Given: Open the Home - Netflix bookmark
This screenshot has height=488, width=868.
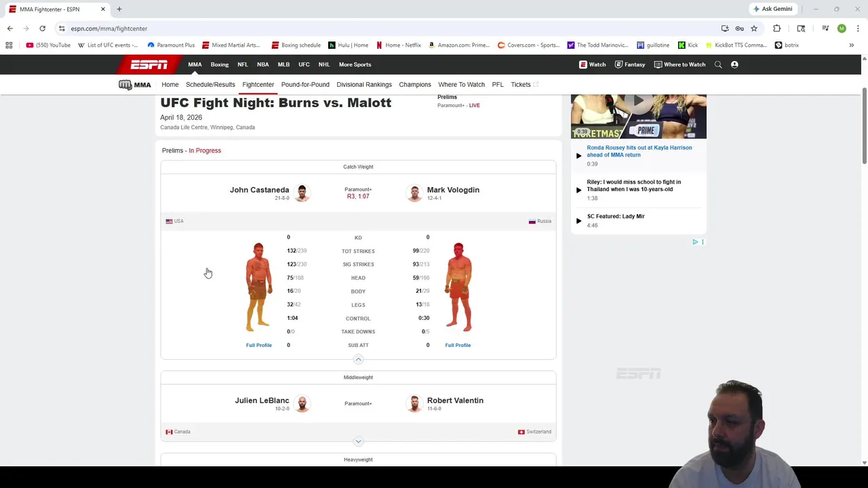Looking at the screenshot, I should click(399, 45).
